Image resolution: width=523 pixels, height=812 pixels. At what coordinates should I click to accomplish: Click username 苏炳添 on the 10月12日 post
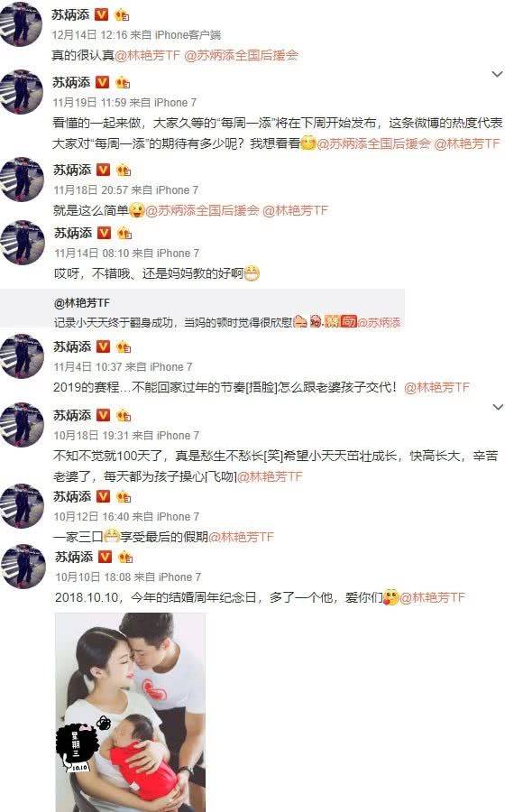(72, 496)
